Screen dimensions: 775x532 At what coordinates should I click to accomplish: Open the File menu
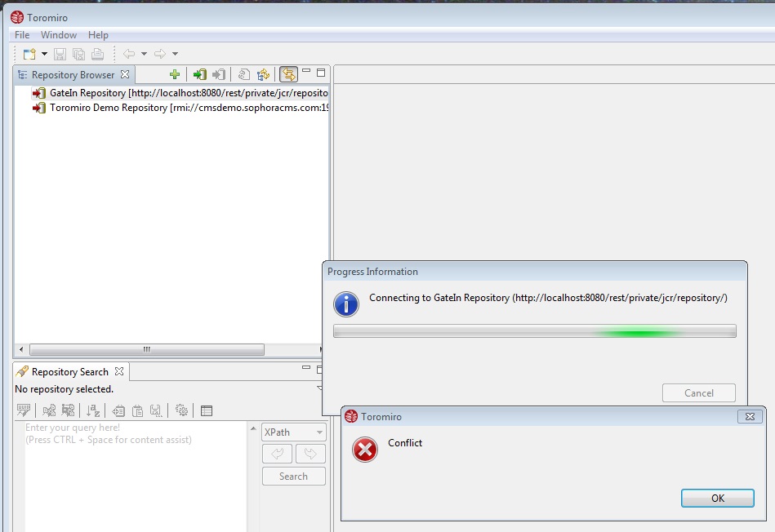(x=22, y=35)
